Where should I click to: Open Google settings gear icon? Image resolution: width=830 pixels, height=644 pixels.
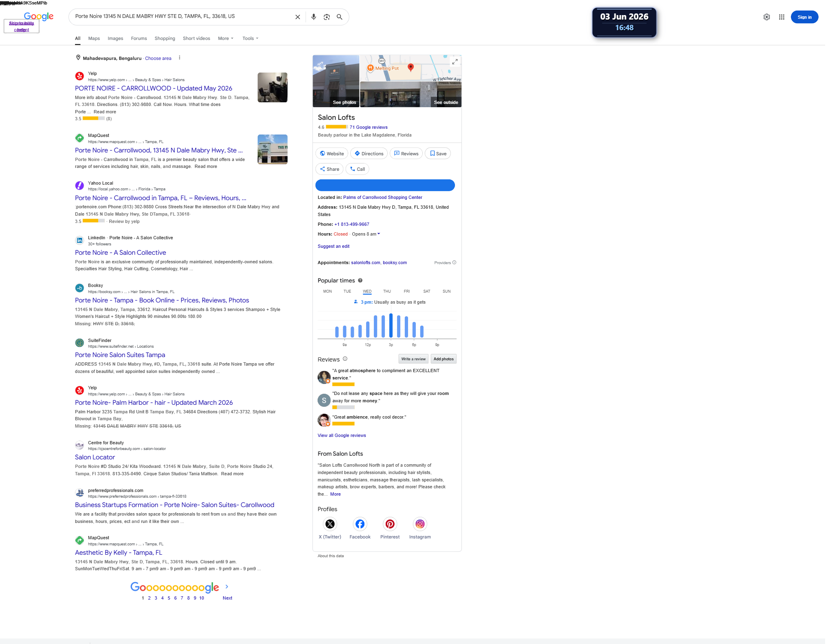point(766,17)
